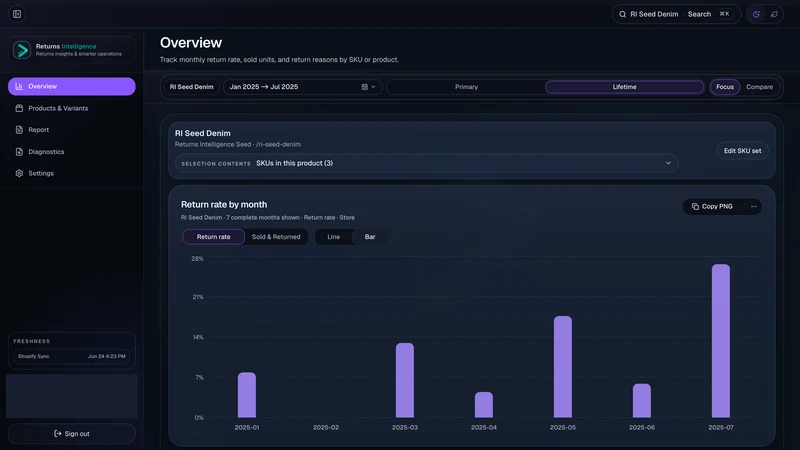
Task: Click the 2025-05 bar in chart
Action: (x=563, y=367)
